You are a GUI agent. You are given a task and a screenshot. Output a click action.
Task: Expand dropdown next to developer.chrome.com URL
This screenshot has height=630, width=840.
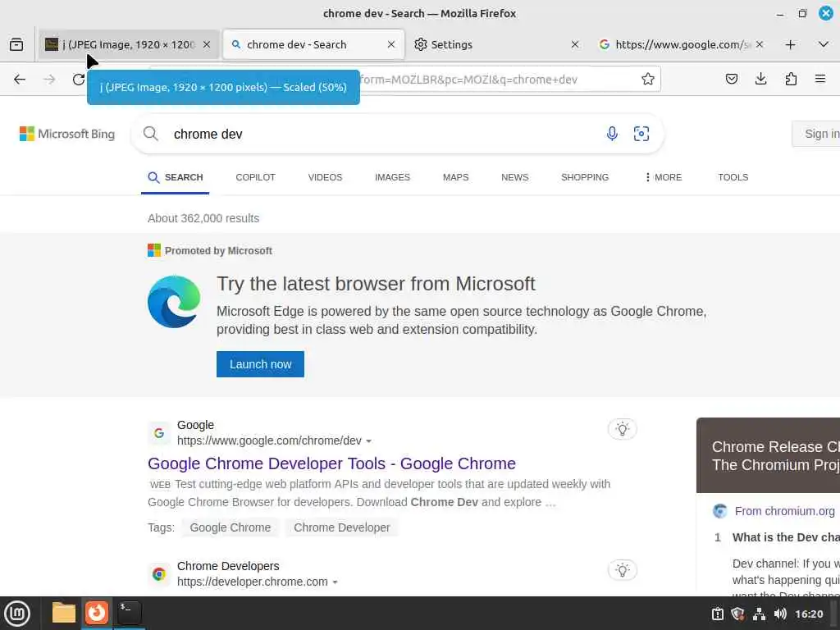point(335,582)
